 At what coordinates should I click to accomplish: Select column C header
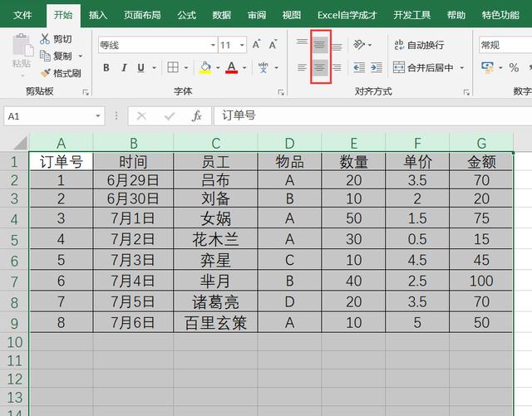(x=216, y=143)
